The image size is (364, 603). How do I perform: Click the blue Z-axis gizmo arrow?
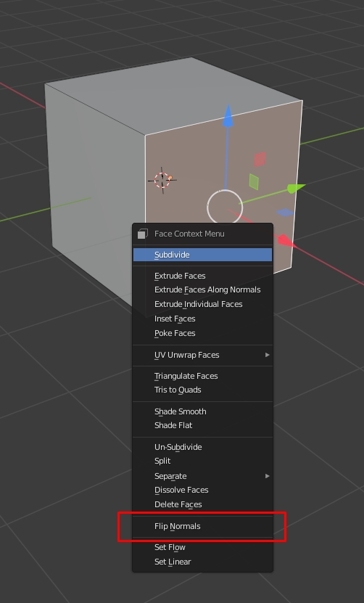228,115
